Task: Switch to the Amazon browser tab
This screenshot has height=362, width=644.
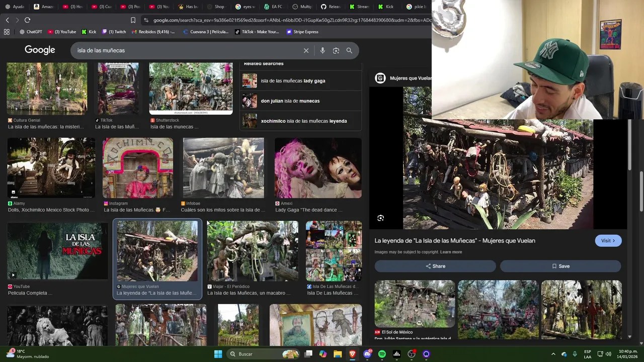Action: (44, 7)
